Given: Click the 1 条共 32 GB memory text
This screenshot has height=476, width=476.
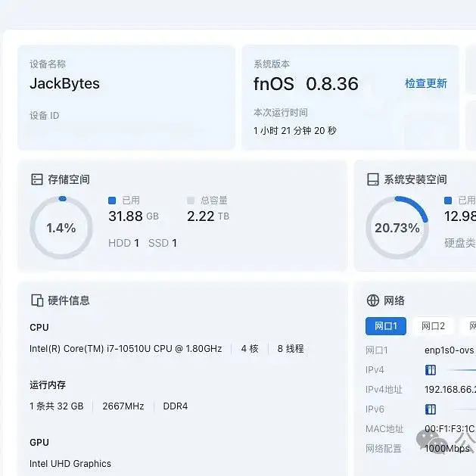Looking at the screenshot, I should click(x=57, y=406).
